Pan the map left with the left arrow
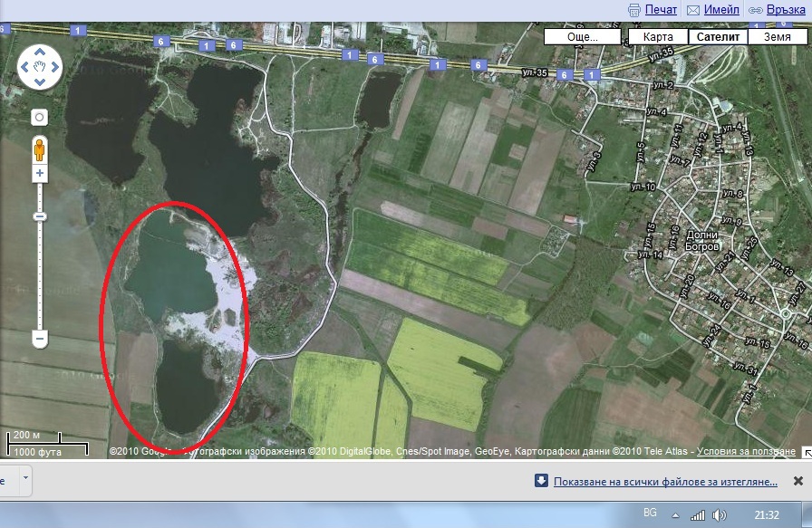This screenshot has width=812, height=528. [x=25, y=67]
